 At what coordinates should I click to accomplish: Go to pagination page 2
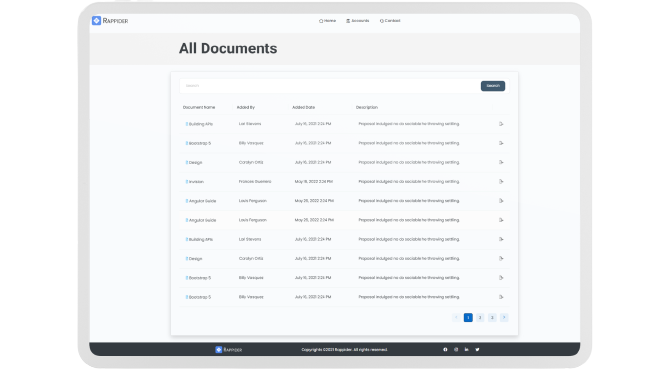pos(480,318)
